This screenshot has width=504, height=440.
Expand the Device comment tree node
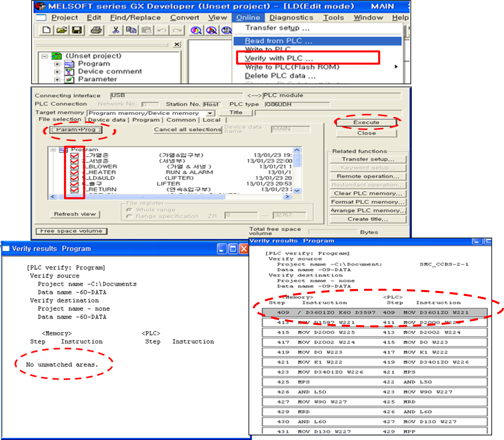pyautogui.click(x=57, y=72)
